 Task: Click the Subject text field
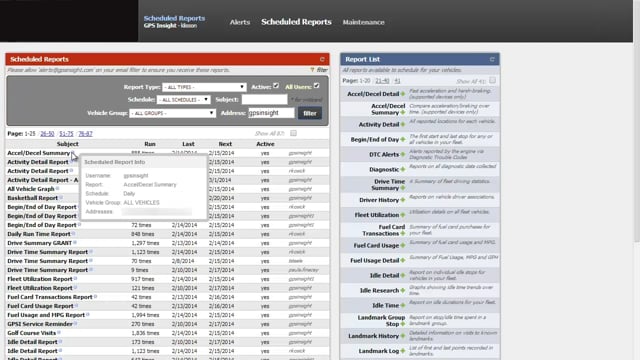point(264,100)
